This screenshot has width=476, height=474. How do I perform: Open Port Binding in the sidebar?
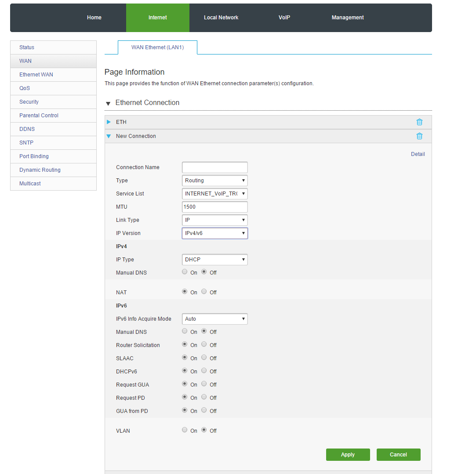(x=54, y=156)
